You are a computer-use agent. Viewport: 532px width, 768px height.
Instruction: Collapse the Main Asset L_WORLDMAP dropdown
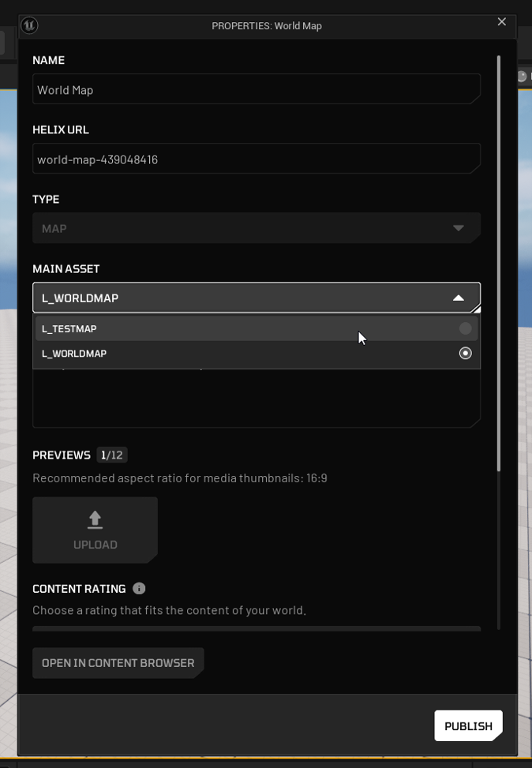(257, 298)
